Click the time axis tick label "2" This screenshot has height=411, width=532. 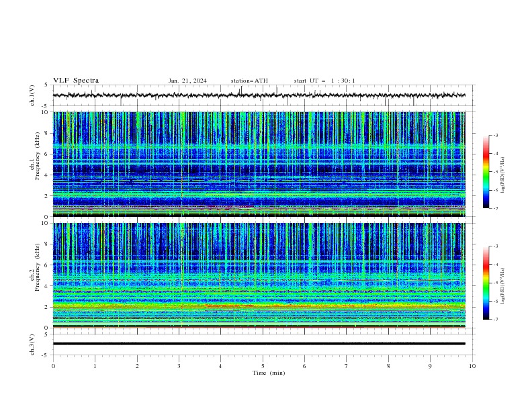coord(137,366)
